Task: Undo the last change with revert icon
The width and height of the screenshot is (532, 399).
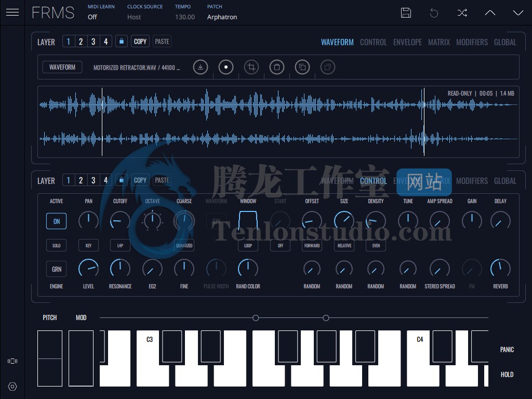Action: pos(434,13)
